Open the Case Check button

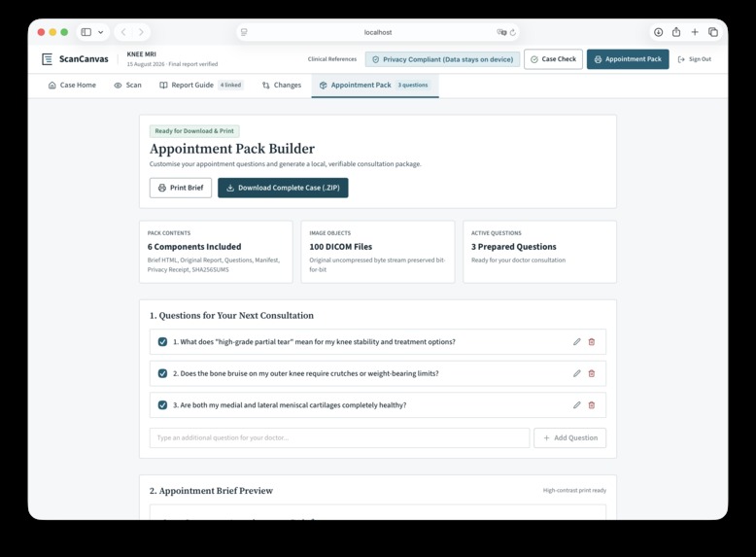point(553,59)
